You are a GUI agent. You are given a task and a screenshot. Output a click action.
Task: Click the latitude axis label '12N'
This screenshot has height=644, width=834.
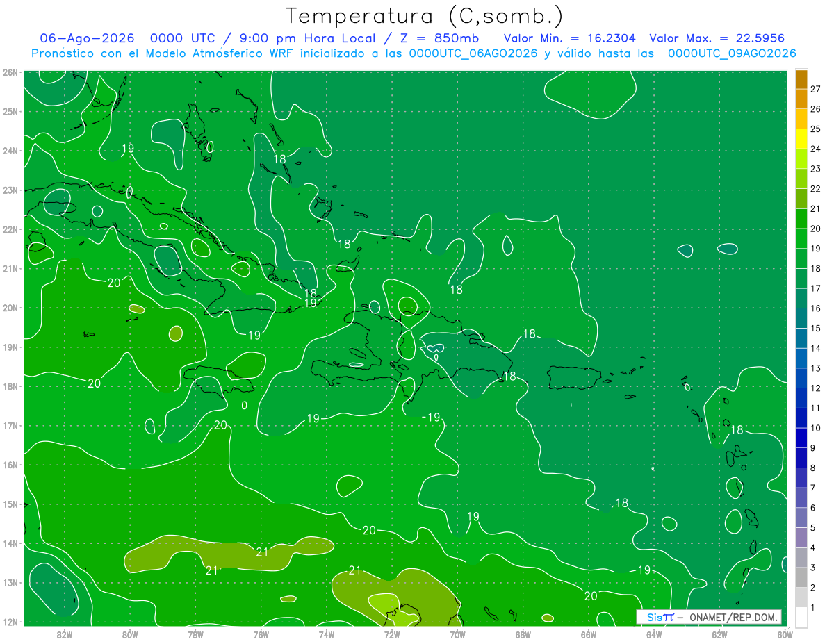tap(10, 622)
